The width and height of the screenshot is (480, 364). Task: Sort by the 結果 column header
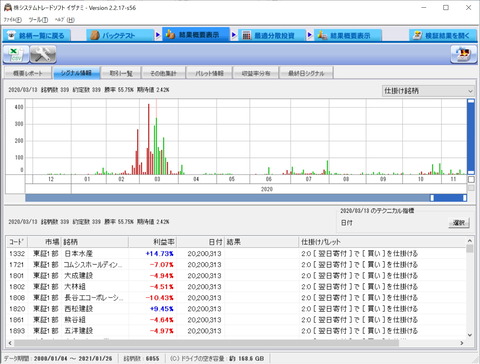point(261,242)
